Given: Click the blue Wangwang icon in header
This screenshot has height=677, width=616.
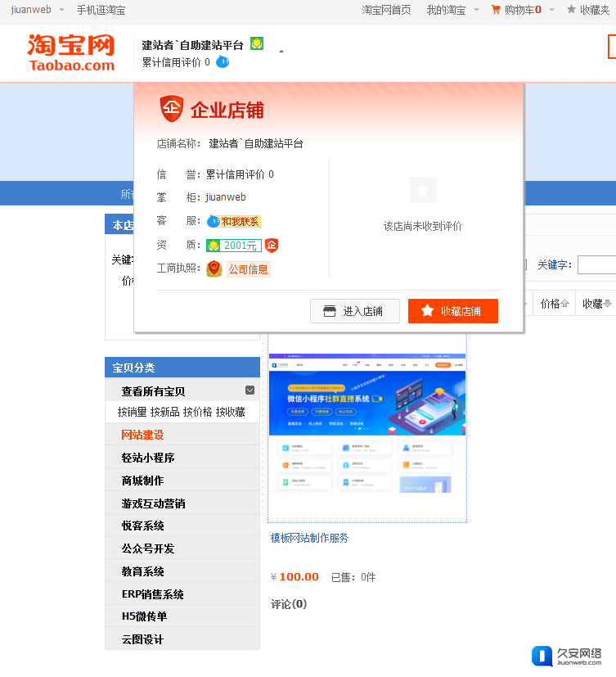Looking at the screenshot, I should pyautogui.click(x=223, y=62).
